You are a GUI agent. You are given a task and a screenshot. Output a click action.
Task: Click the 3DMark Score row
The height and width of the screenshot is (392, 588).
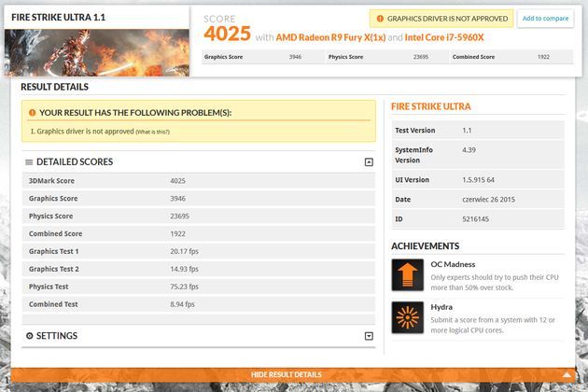[199, 181]
